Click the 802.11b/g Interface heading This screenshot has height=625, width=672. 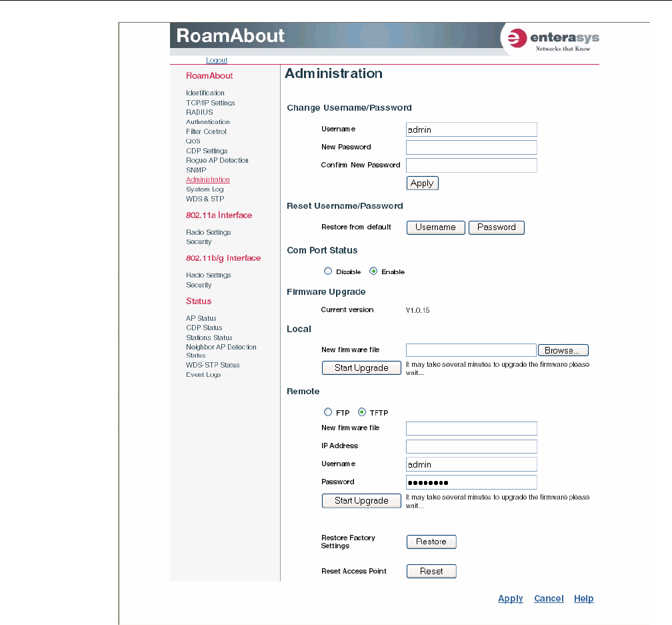tap(223, 257)
